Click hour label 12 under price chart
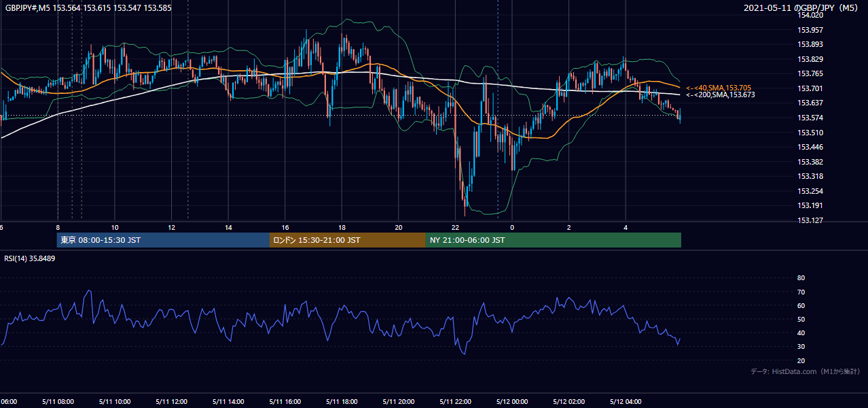This screenshot has height=408, width=868. tap(171, 227)
